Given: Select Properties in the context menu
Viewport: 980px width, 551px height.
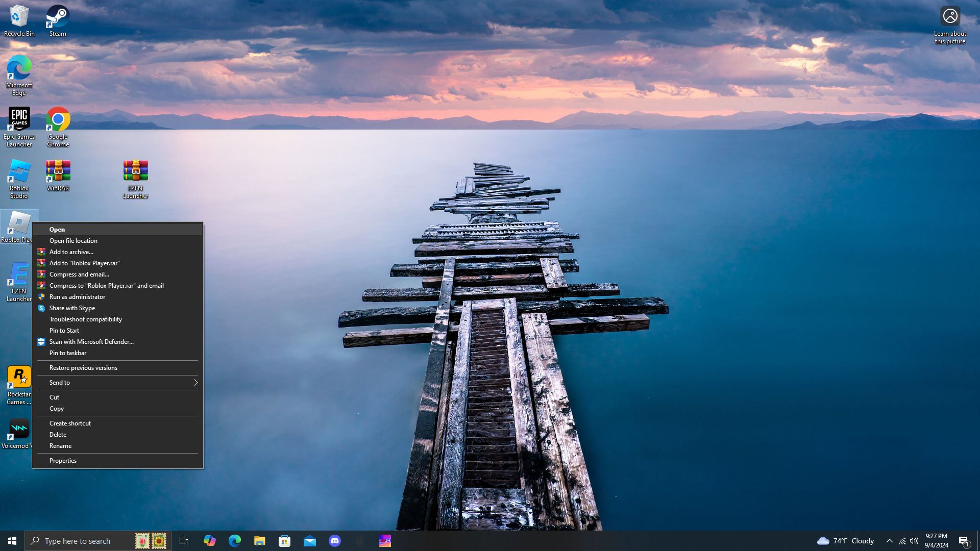Looking at the screenshot, I should [x=63, y=461].
